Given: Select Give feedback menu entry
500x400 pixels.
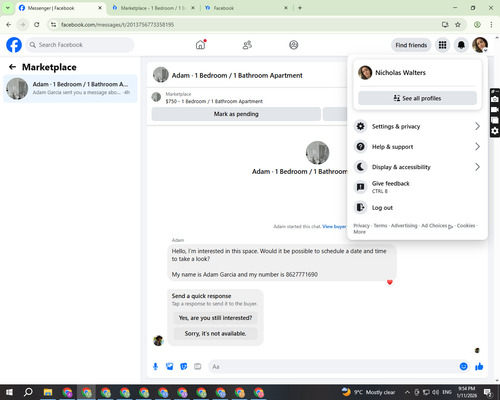Looking at the screenshot, I should 417,187.
